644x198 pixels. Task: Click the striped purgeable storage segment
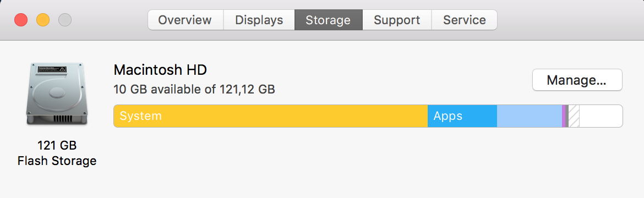574,116
